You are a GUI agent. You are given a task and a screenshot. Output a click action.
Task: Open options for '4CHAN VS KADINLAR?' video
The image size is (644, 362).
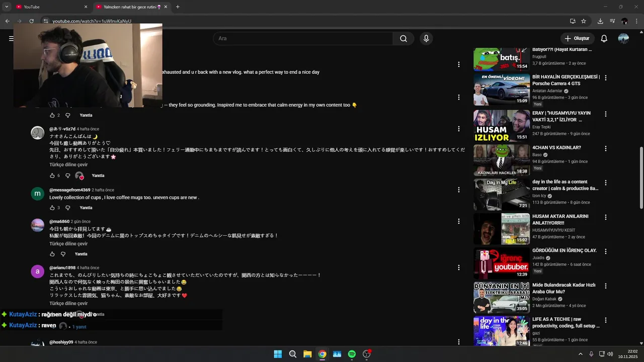tap(606, 149)
